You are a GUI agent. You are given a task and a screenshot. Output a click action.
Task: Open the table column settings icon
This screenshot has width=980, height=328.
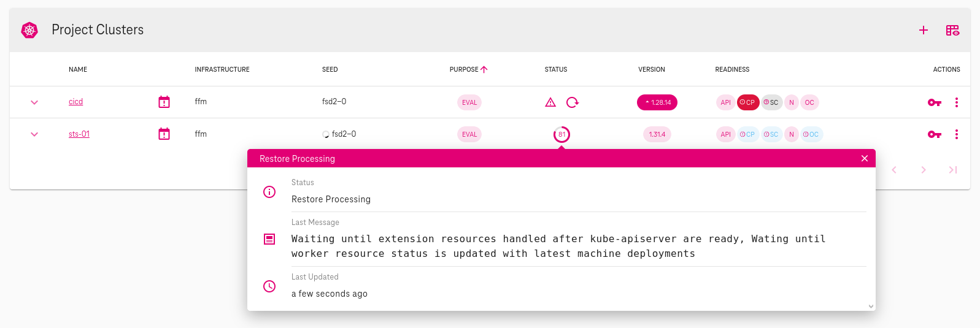[x=952, y=30]
